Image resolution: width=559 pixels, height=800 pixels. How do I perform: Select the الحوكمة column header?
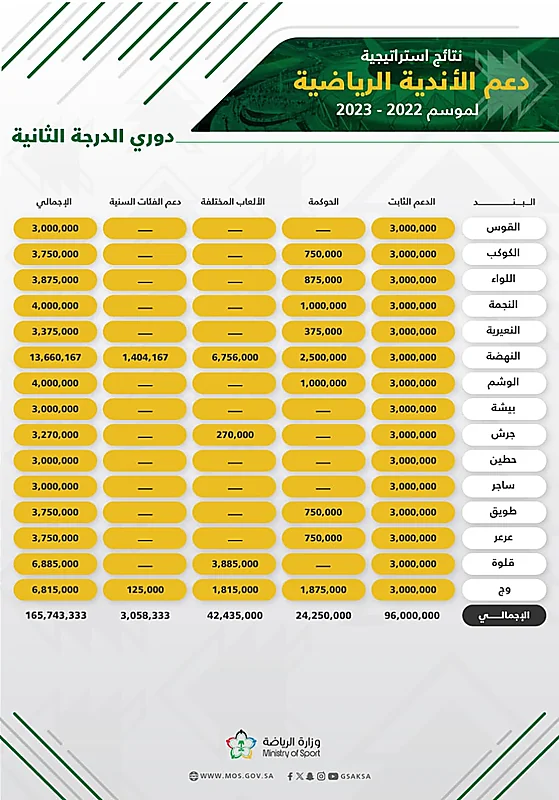(323, 202)
